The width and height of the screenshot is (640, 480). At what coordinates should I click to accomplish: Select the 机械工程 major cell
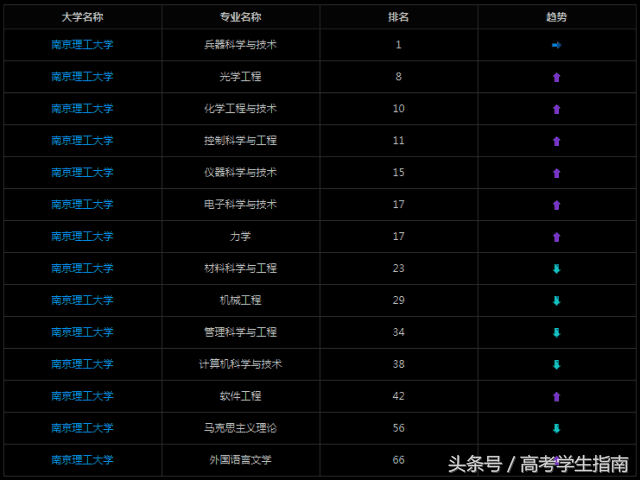pos(240,300)
